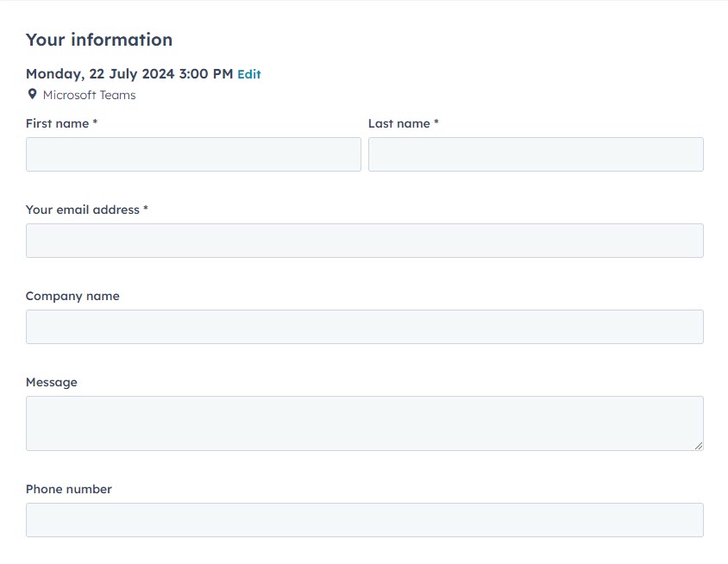This screenshot has width=728, height=564.
Task: Click the "Message" label text
Action: [x=51, y=382]
